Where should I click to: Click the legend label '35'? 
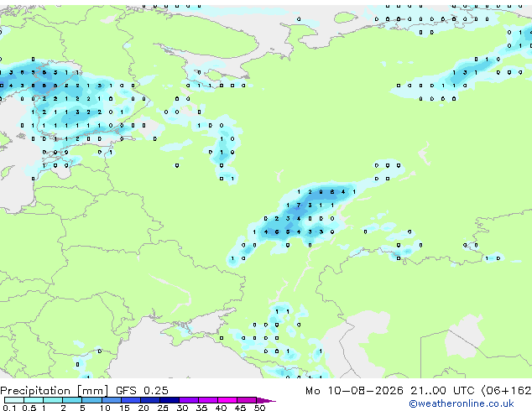pyautogui.click(x=201, y=408)
